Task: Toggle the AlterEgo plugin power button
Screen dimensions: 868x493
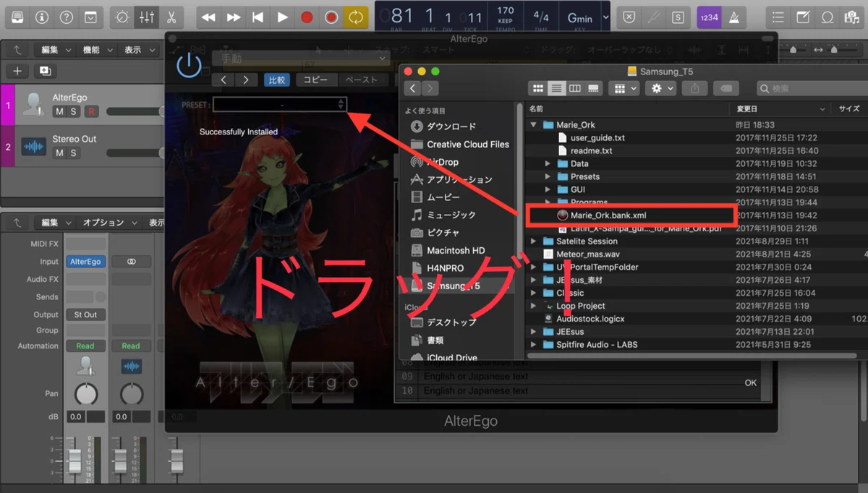Action: point(189,66)
